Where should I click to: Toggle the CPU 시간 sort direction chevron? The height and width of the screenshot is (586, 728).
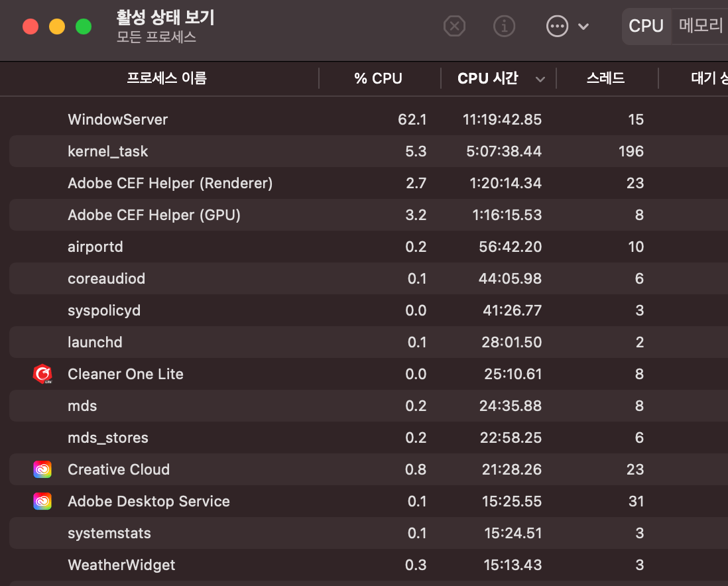[540, 78]
